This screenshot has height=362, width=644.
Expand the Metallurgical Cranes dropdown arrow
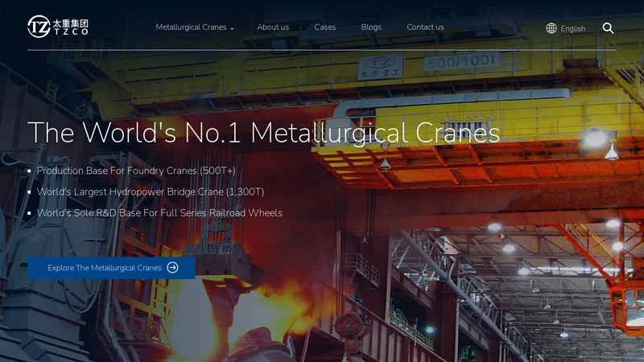[x=232, y=29]
